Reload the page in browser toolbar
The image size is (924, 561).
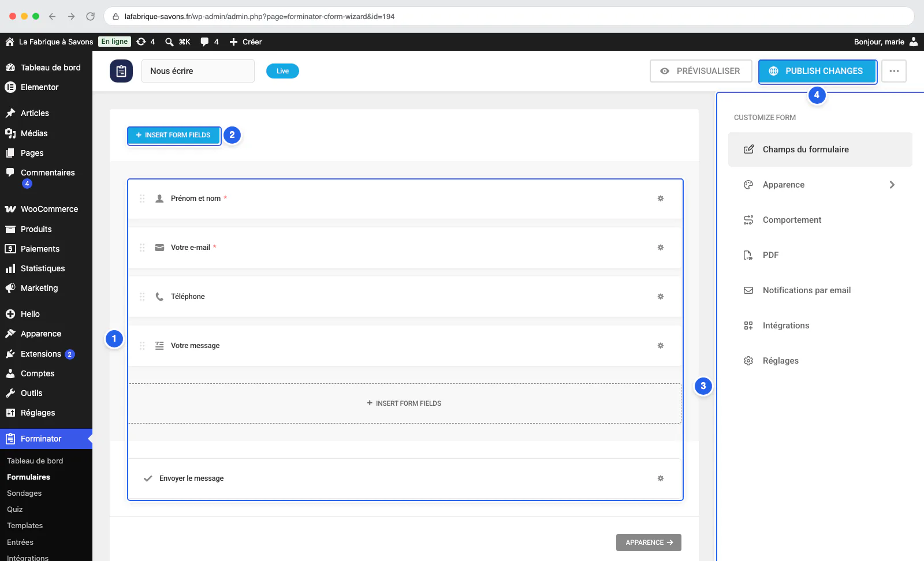[90, 16]
